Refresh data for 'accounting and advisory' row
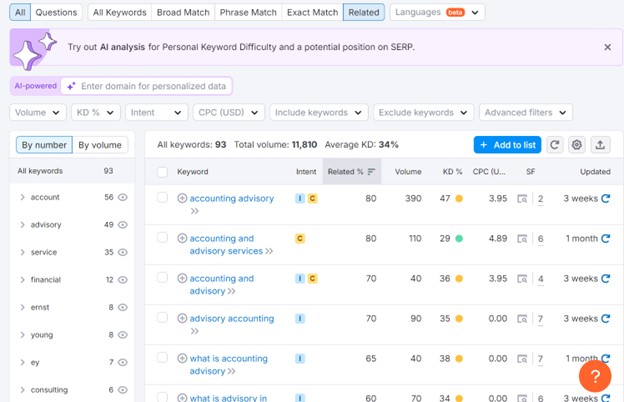Image resolution: width=624 pixels, height=402 pixels. [605, 278]
